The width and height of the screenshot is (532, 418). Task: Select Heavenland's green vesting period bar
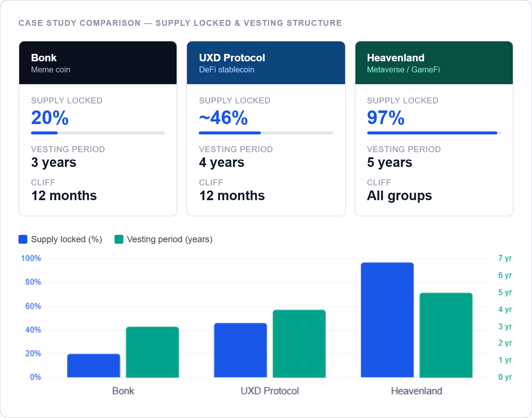(446, 335)
